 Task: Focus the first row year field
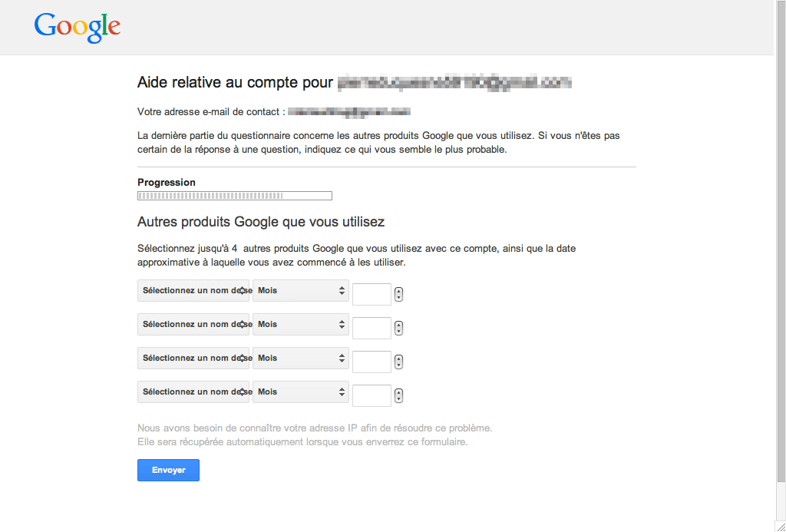tap(372, 294)
